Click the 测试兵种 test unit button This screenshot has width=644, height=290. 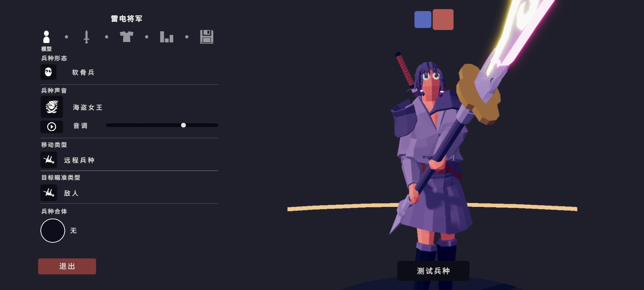[x=433, y=271]
